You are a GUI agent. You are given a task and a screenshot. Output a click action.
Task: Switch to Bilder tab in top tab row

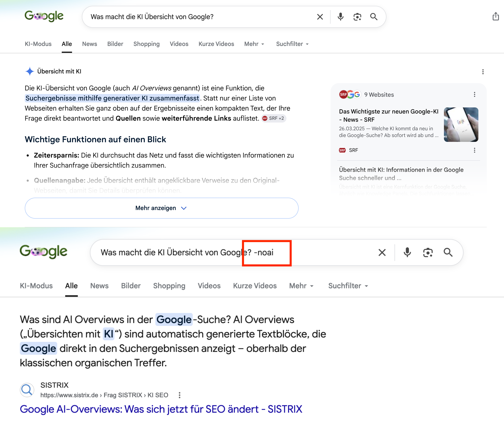tap(115, 44)
